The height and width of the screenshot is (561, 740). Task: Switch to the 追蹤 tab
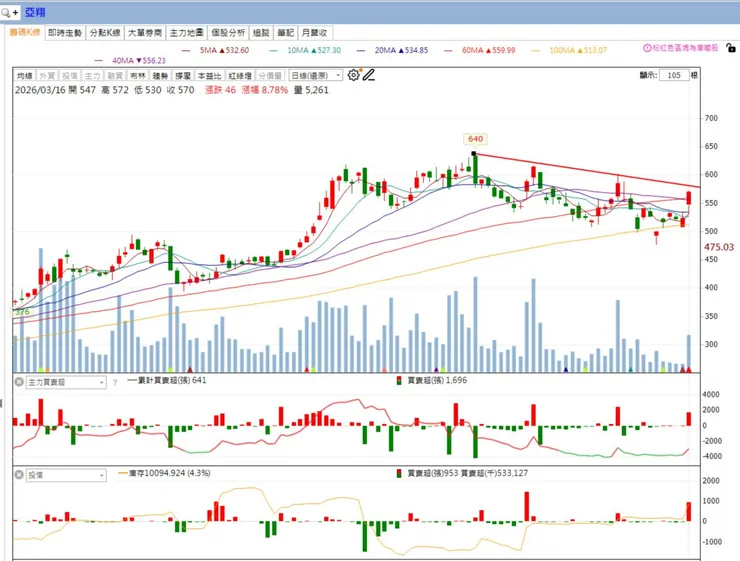[261, 33]
